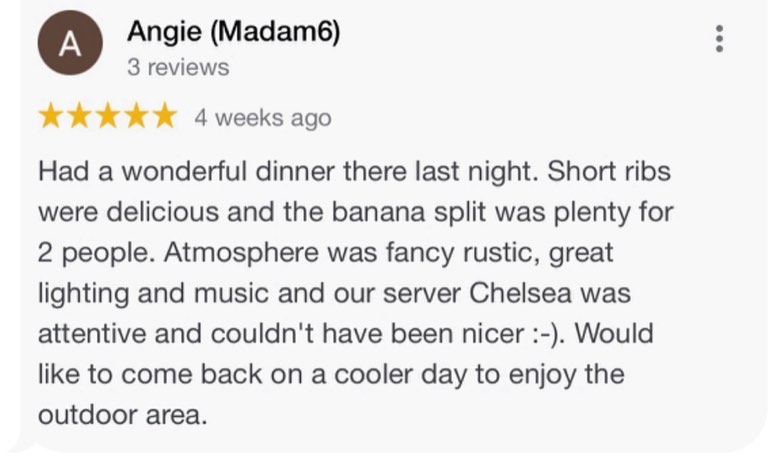Click the "lighting and music" phrase

point(154,294)
